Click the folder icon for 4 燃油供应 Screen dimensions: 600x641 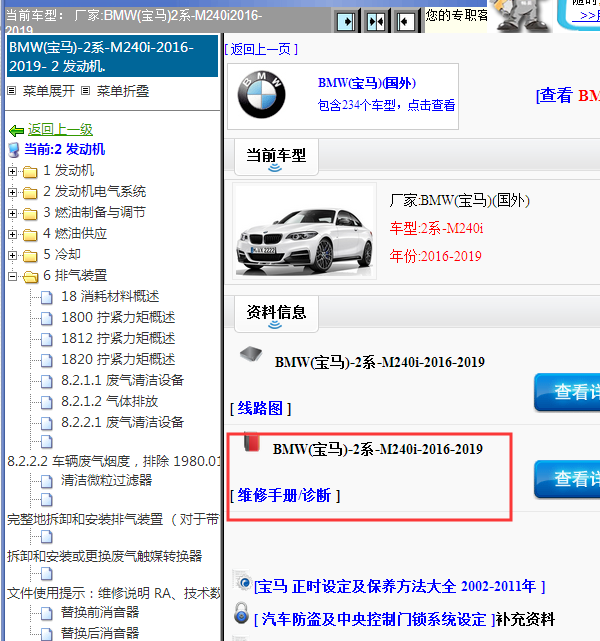30,235
